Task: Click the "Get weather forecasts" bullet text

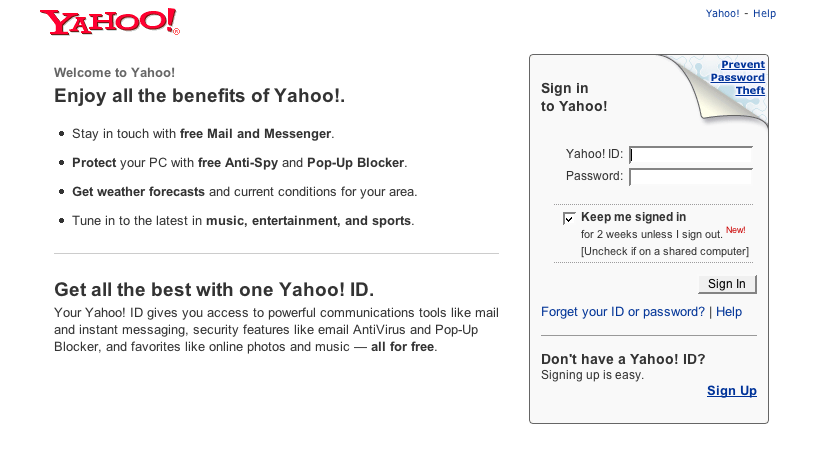Action: point(138,191)
